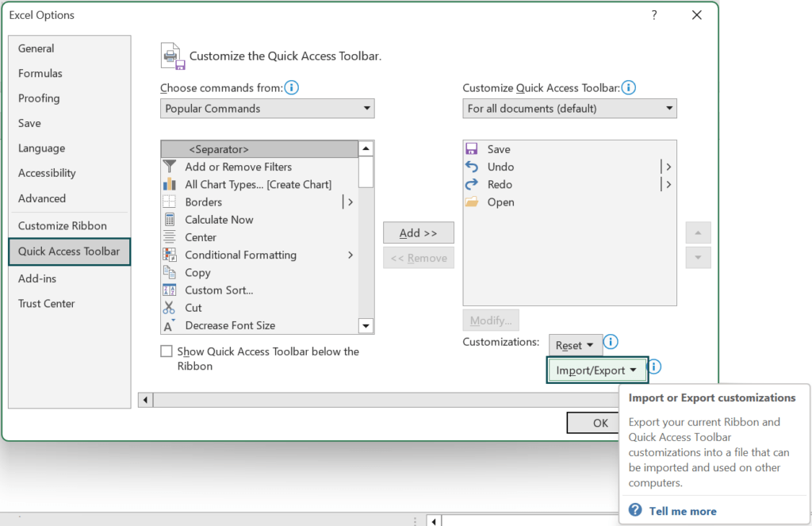
Task: Open the For all documents dropdown
Action: pyautogui.click(x=569, y=108)
